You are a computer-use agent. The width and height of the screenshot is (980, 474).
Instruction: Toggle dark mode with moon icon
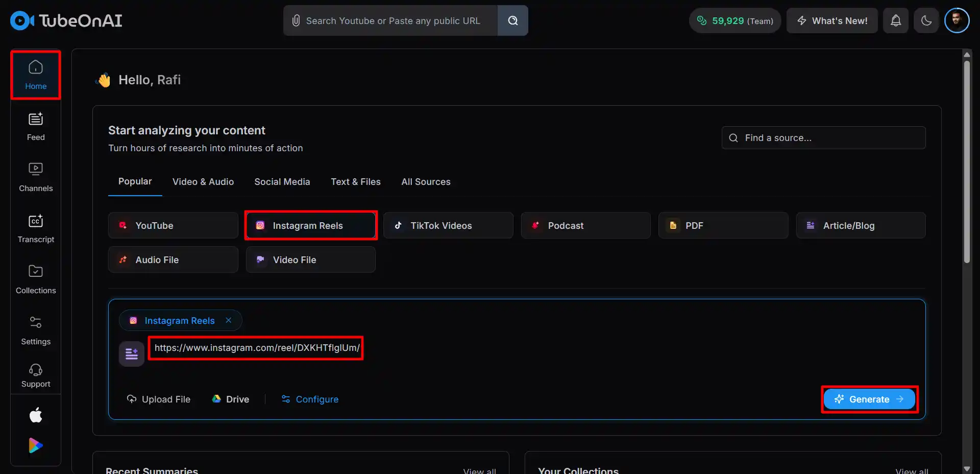coord(926,20)
